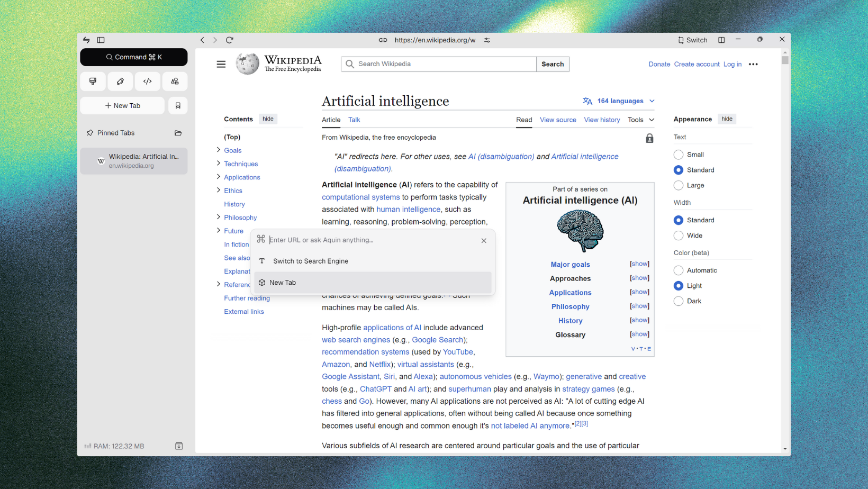Open Wikipedia hamburger main menu
This screenshot has width=868, height=489.
[x=221, y=64]
